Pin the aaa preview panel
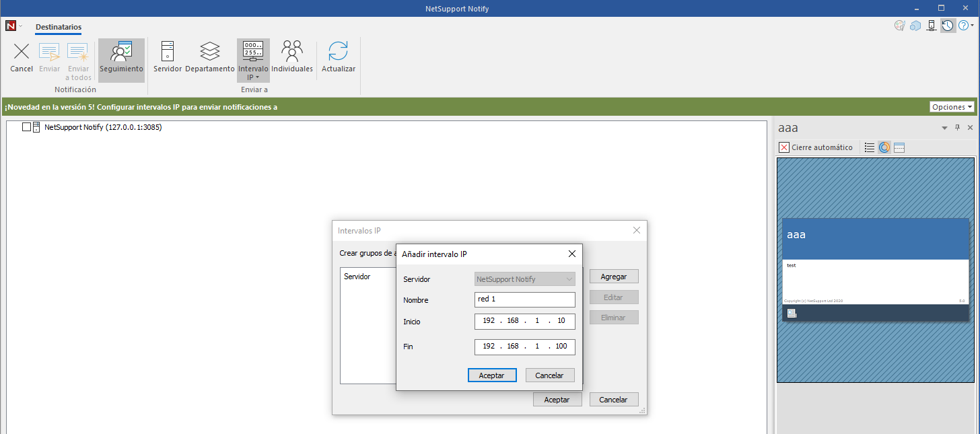This screenshot has height=434, width=980. (957, 128)
